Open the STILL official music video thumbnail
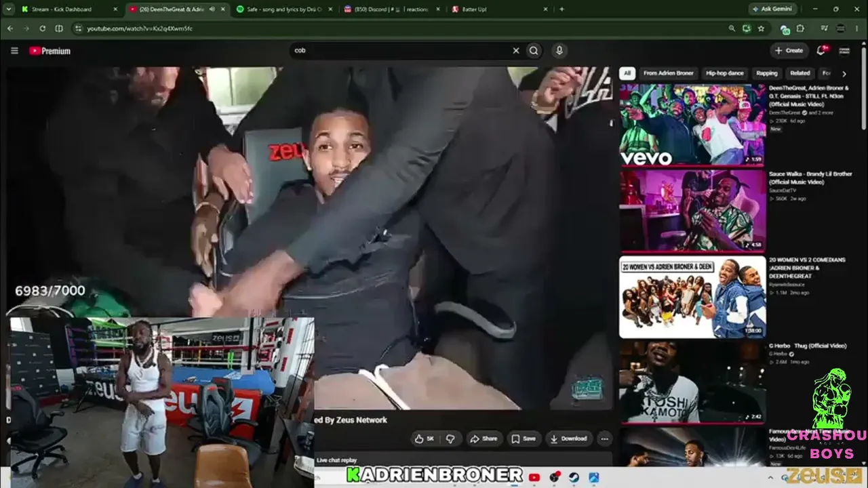This screenshot has width=868, height=488. coord(692,125)
